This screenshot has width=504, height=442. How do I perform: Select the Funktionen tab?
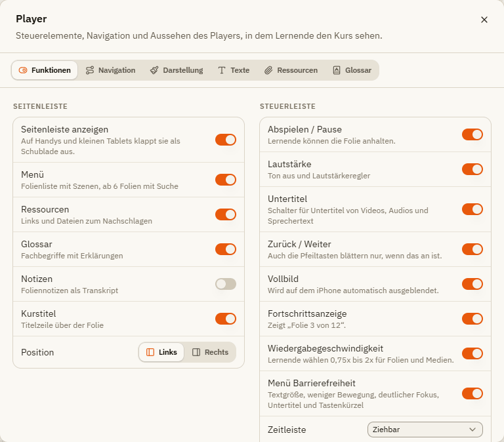45,70
